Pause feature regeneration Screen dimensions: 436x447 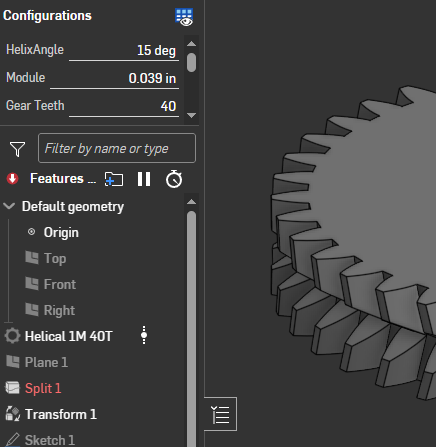[x=144, y=179]
